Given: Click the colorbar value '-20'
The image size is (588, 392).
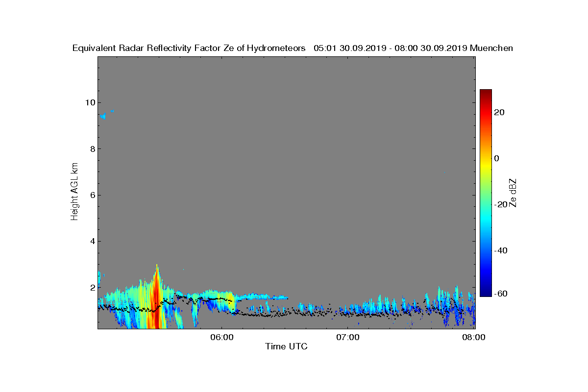Looking at the screenshot, I should click(x=501, y=205).
